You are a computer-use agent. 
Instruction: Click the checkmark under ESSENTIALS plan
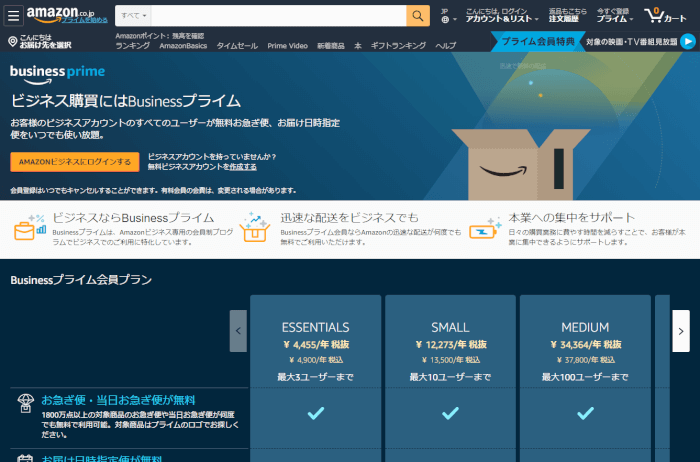315,412
